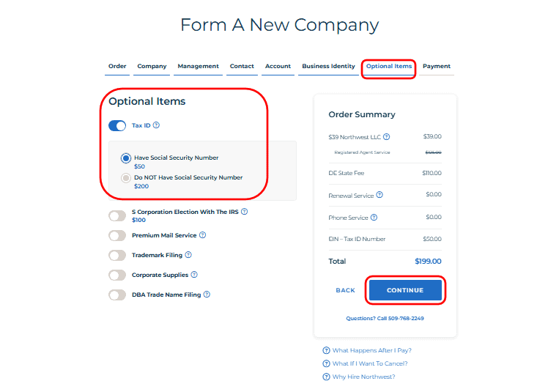The width and height of the screenshot is (559, 392).
Task: Click Phone Service help icon in summary
Action: 374,218
